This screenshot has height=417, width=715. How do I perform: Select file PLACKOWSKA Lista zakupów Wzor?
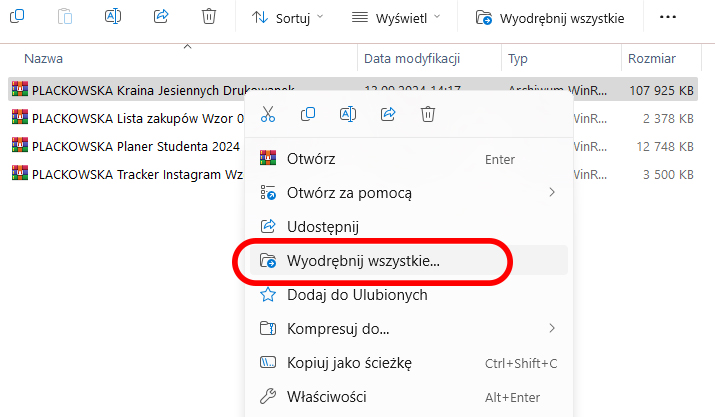coord(138,119)
